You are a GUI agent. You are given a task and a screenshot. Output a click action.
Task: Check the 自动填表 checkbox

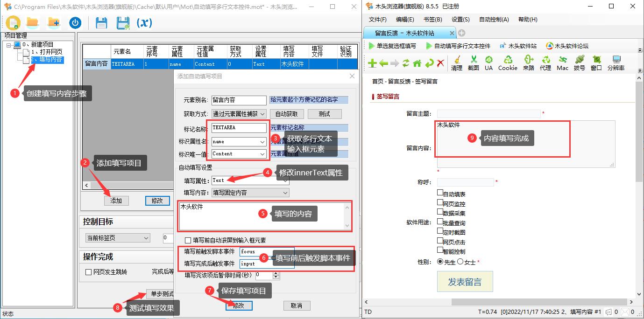[x=439, y=193]
